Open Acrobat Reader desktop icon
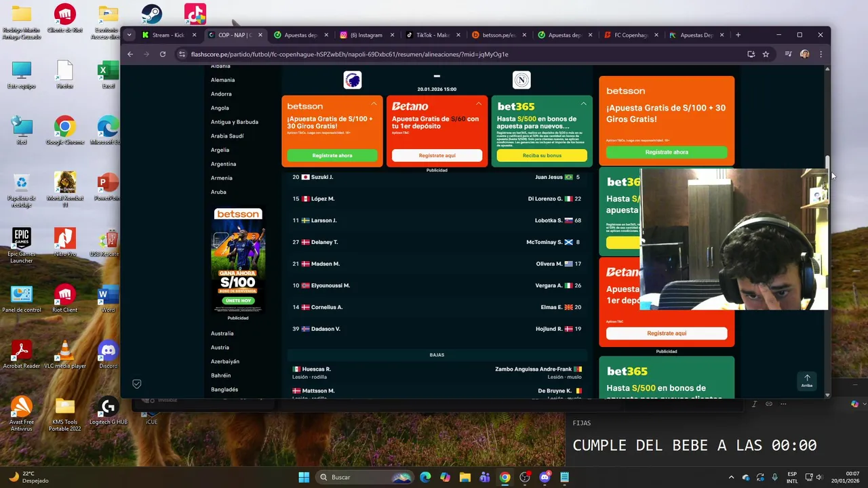This screenshot has height=488, width=868. click(x=22, y=355)
